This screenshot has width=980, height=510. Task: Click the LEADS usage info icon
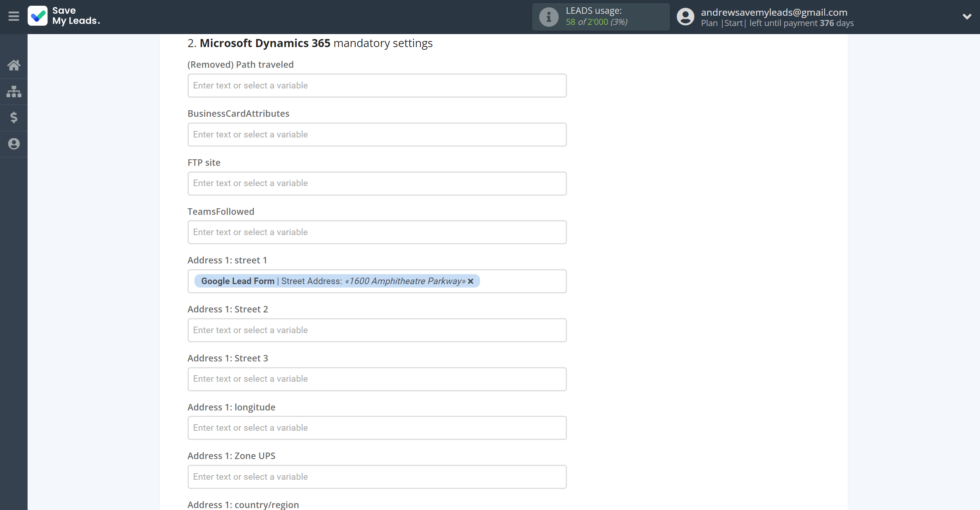coord(549,17)
